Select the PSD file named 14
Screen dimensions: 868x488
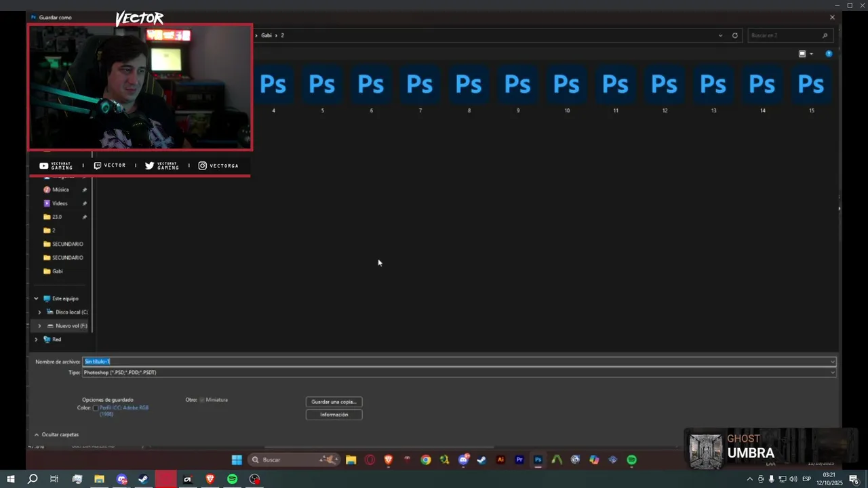point(762,88)
